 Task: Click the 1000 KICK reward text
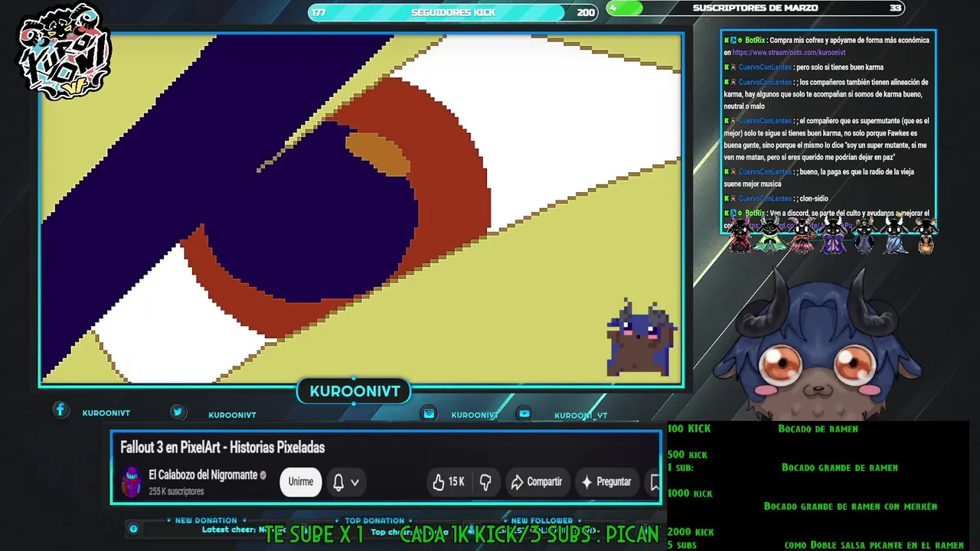pos(691,494)
